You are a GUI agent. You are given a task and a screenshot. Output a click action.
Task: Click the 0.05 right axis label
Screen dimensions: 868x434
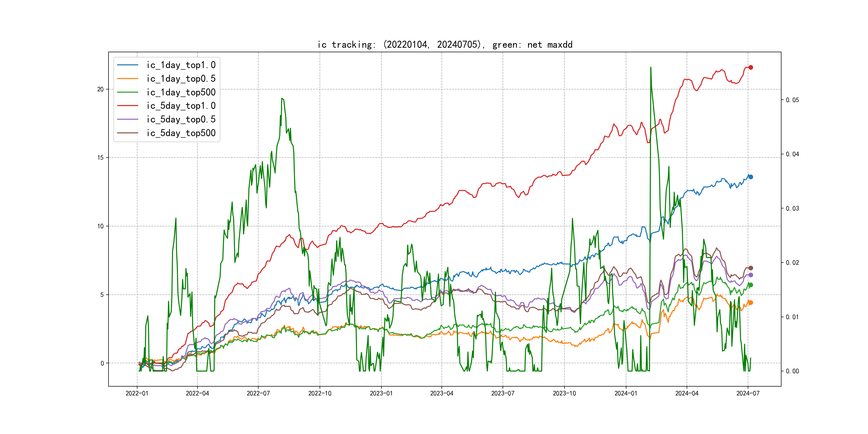pyautogui.click(x=792, y=100)
